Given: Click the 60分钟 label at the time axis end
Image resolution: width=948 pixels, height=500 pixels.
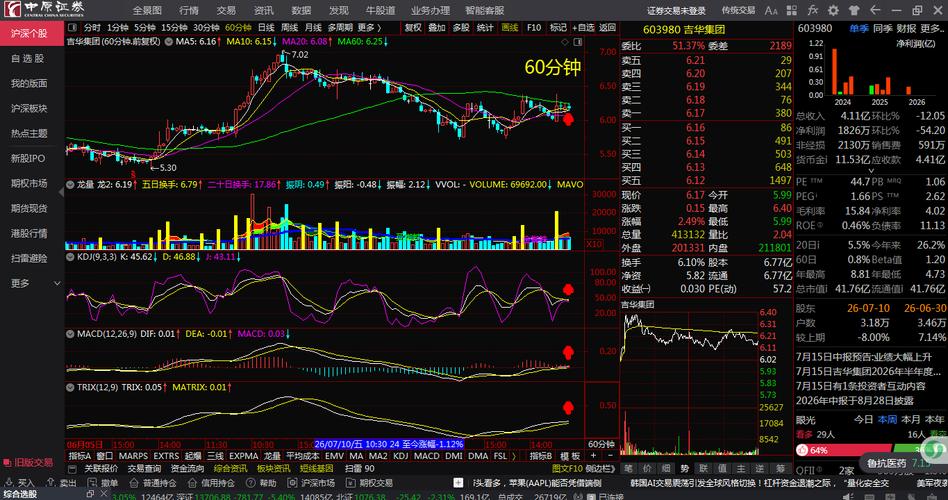Looking at the screenshot, I should [601, 444].
